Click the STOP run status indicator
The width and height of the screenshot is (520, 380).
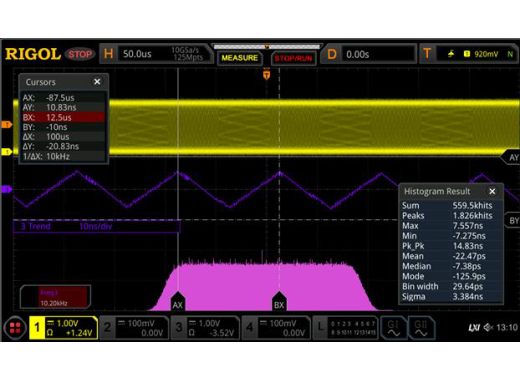[x=80, y=54]
